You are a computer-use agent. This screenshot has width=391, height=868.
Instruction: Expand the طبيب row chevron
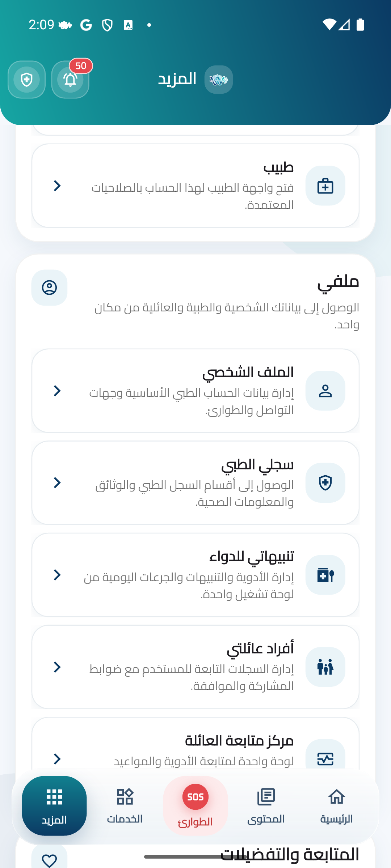click(x=57, y=186)
